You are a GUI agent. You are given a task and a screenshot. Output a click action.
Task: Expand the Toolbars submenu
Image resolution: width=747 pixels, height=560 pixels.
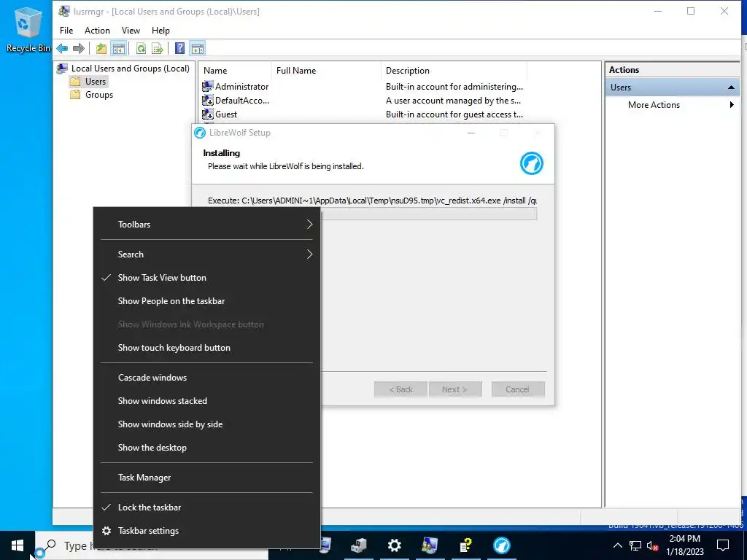tap(206, 225)
